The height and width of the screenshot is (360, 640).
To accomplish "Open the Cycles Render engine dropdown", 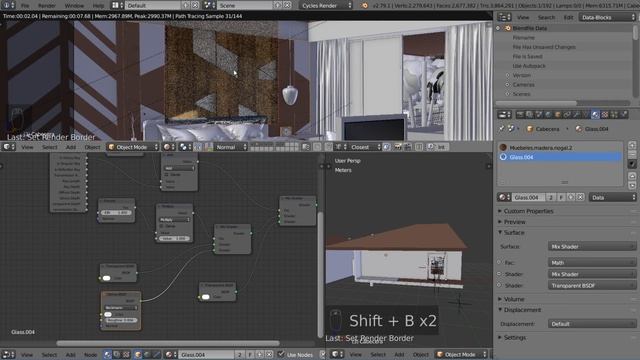I will click(326, 5).
